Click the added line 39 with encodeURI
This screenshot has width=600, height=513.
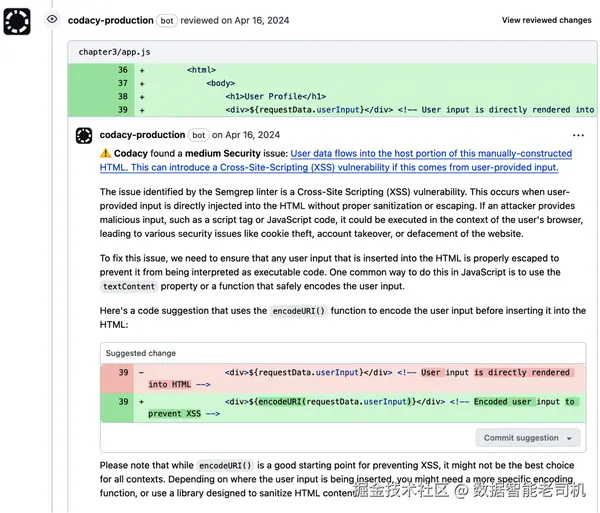(x=343, y=408)
